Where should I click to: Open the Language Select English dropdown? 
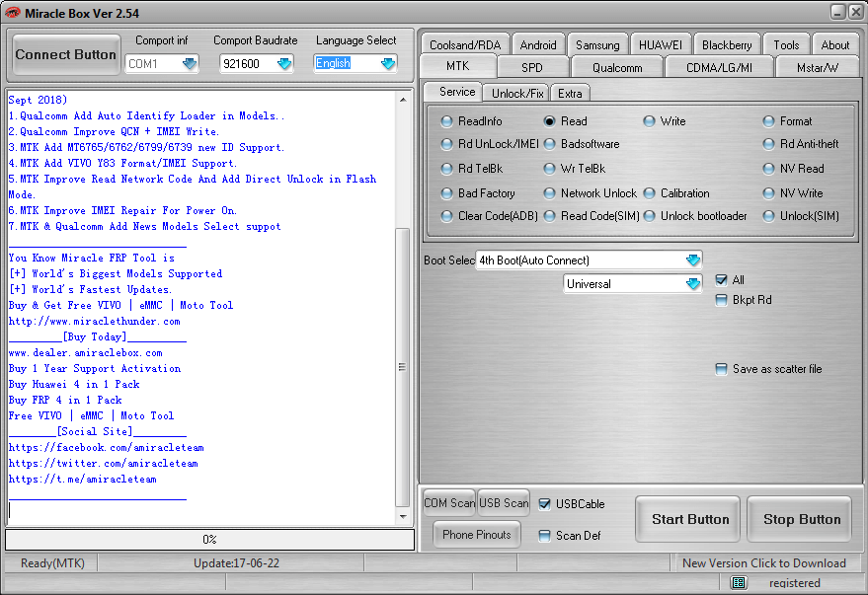pyautogui.click(x=389, y=63)
